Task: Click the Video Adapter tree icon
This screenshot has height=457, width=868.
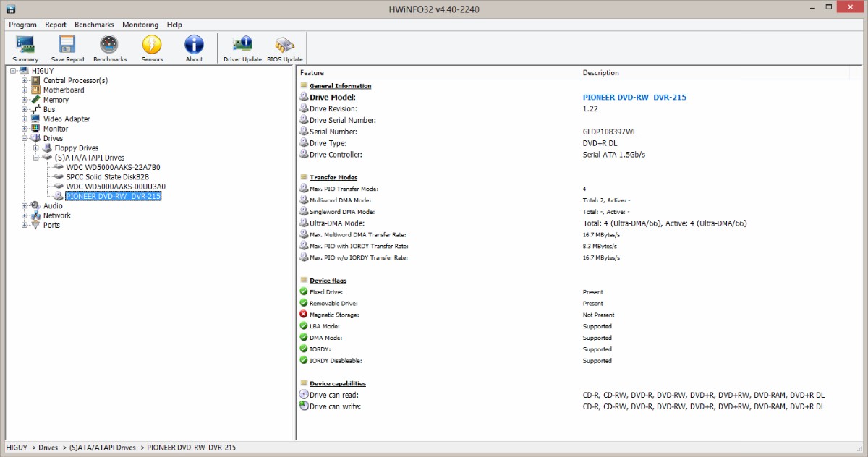Action: coord(35,119)
